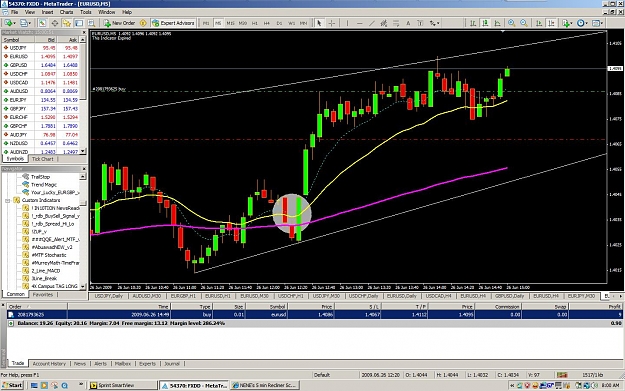The image size is (625, 391).
Task: Open the USDJPY,Daily chart tab
Action: tap(109, 296)
